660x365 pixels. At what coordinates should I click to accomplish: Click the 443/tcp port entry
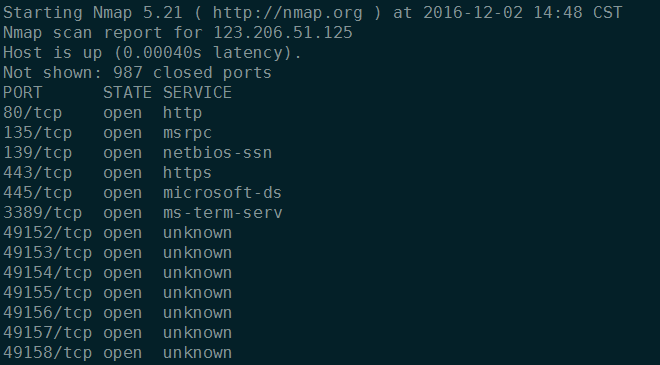tap(37, 173)
